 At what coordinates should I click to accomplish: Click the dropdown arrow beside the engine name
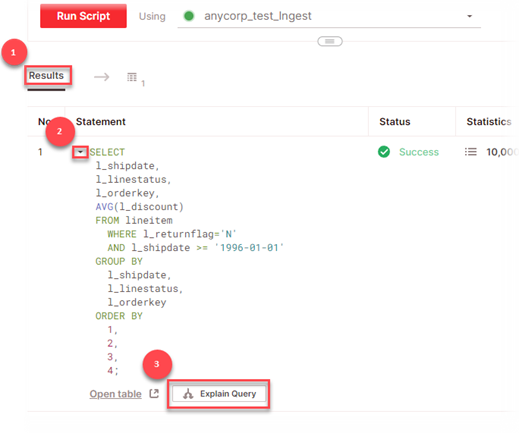tap(469, 16)
